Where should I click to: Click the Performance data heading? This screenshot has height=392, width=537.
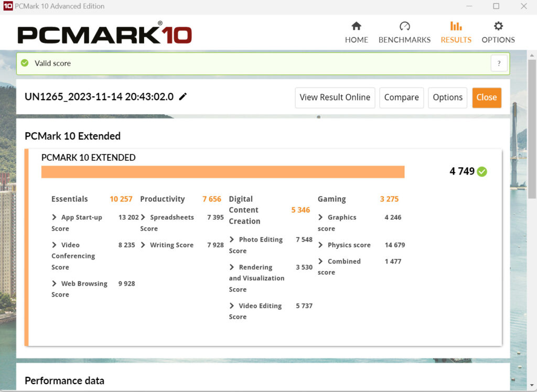pos(65,380)
